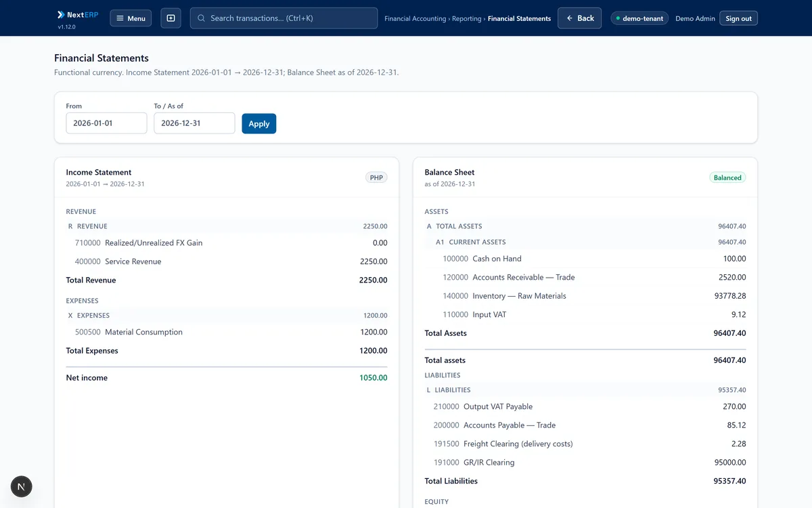
Task: Select 120000 Accounts Receivable — Trade row
Action: pyautogui.click(x=585, y=277)
